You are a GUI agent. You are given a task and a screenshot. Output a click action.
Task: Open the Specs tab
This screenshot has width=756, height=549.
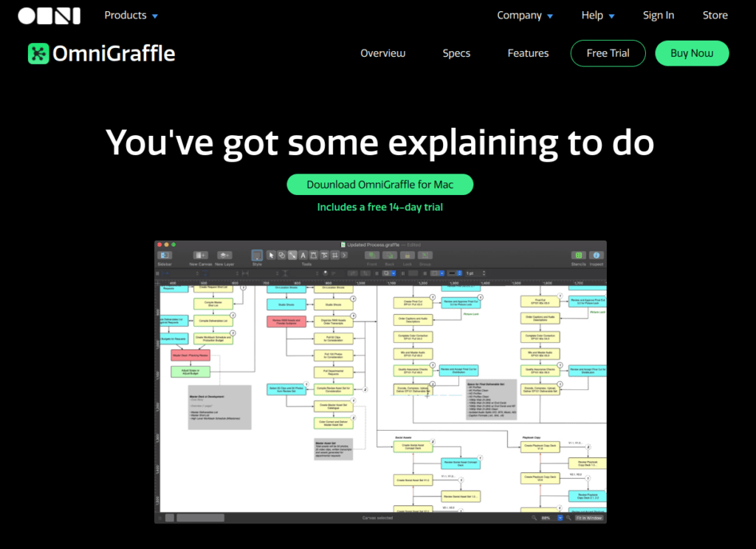456,53
